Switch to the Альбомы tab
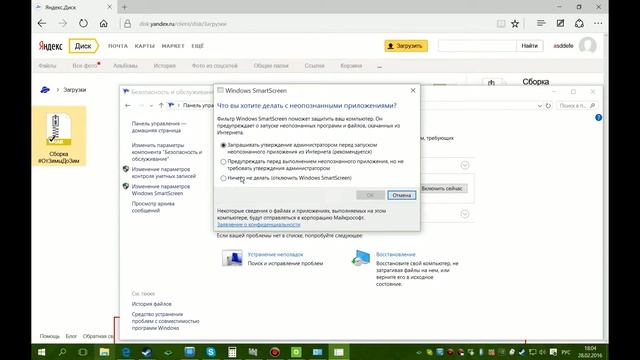This screenshot has height=360, width=640. 125,66
